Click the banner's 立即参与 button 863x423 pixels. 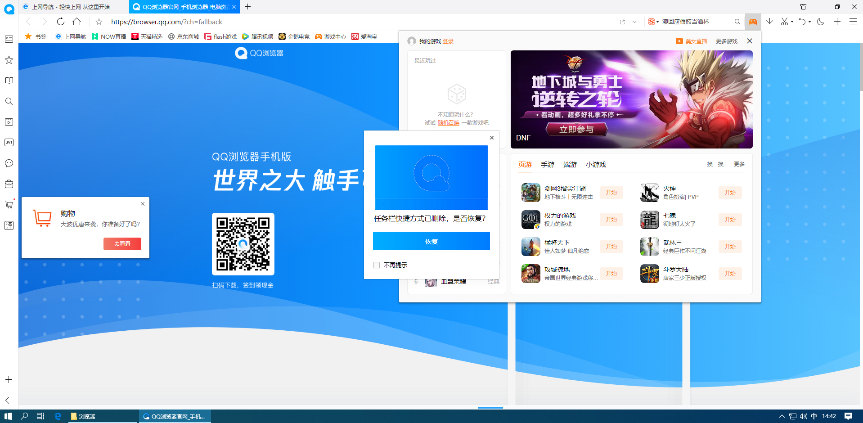(576, 130)
